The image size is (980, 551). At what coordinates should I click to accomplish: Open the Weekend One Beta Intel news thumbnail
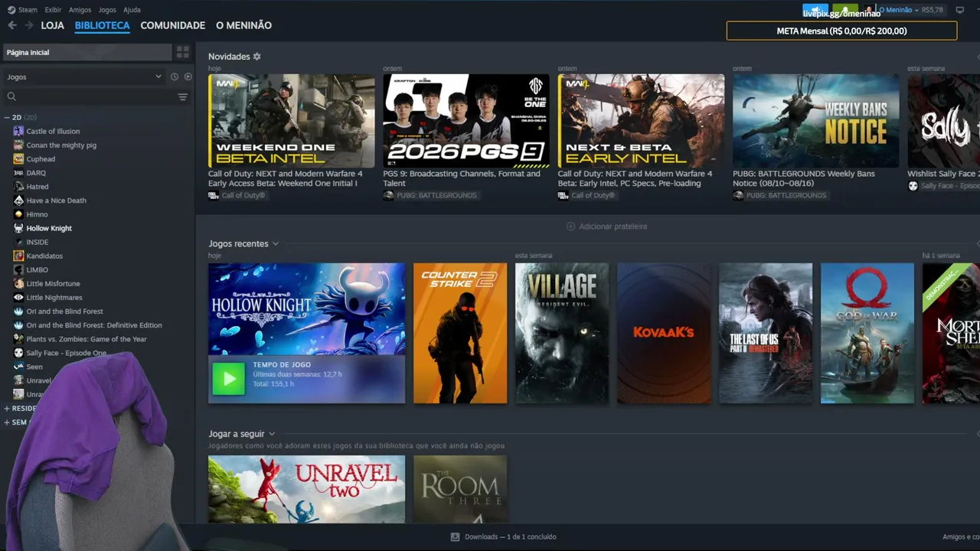click(x=292, y=121)
